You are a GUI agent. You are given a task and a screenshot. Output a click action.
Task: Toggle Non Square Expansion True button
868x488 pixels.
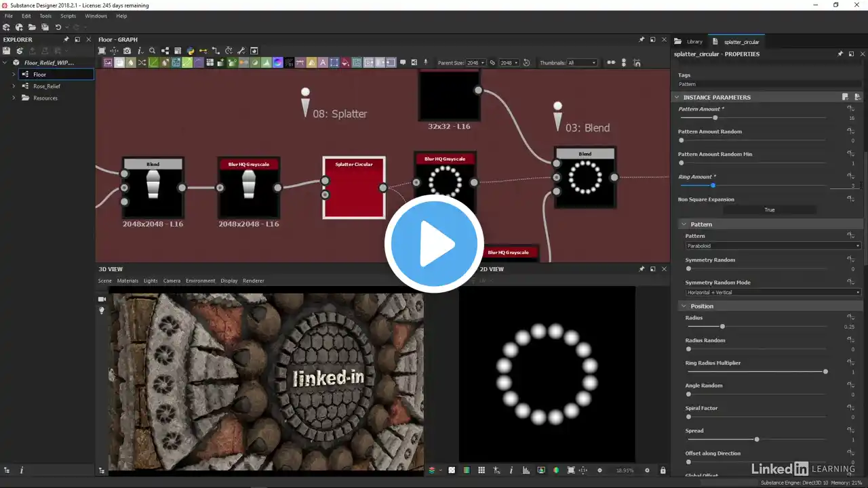coord(769,210)
